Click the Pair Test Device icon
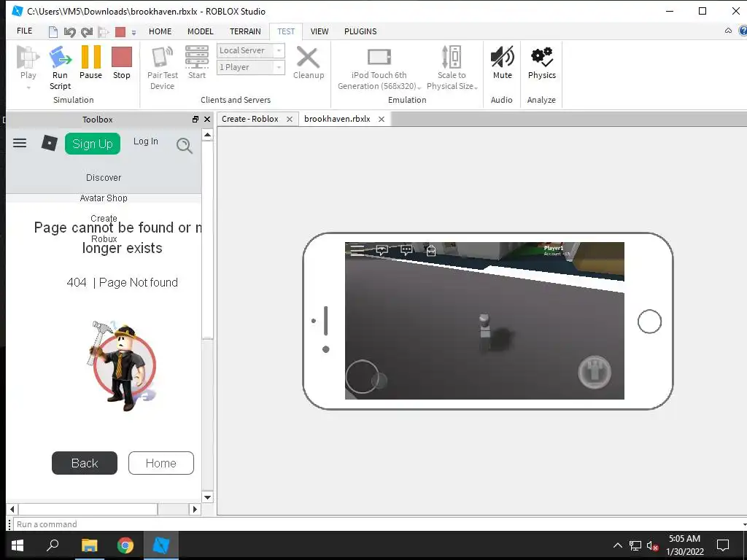The image size is (747, 560). pos(162,57)
